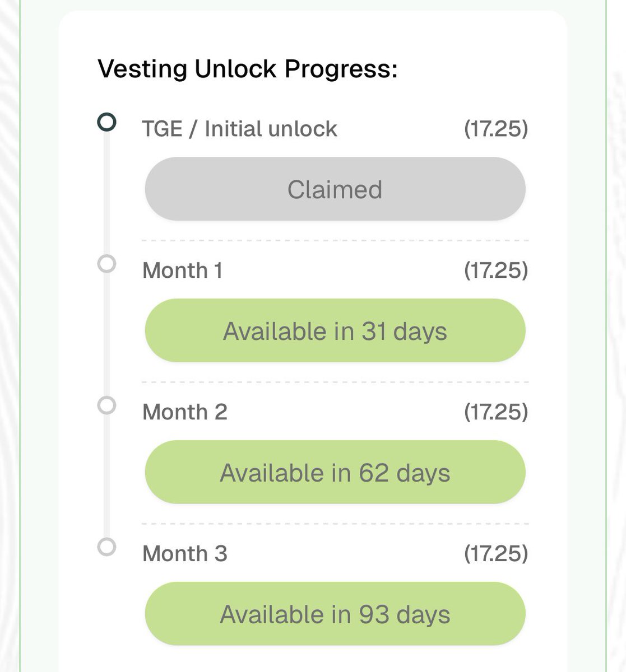The height and width of the screenshot is (672, 626).
Task: Click the TGE / Initial unlock timeline marker
Action: point(106,122)
